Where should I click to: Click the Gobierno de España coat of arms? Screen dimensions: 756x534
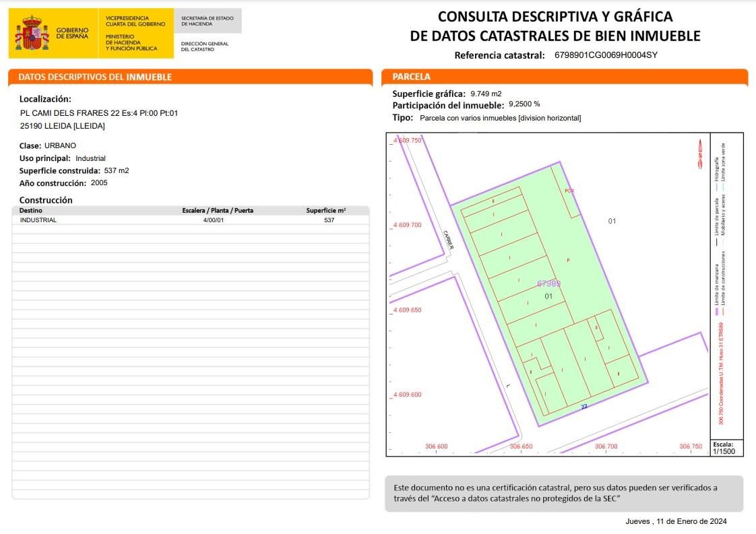(32, 33)
